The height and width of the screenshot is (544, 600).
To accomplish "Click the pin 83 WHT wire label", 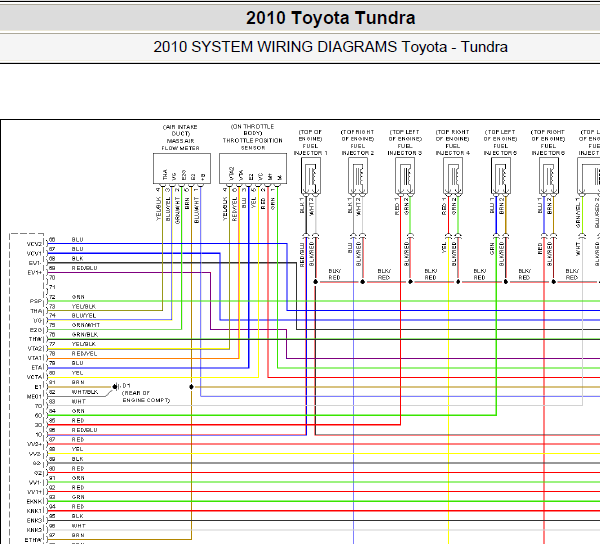I will pos(78,401).
